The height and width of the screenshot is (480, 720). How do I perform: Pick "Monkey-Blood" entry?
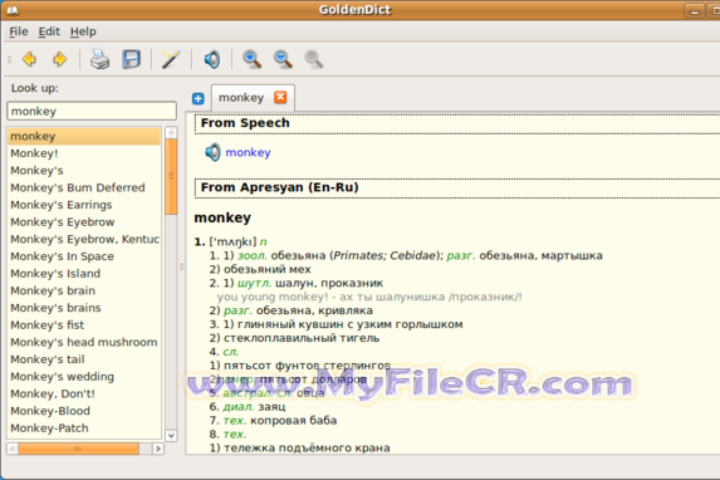click(84, 411)
